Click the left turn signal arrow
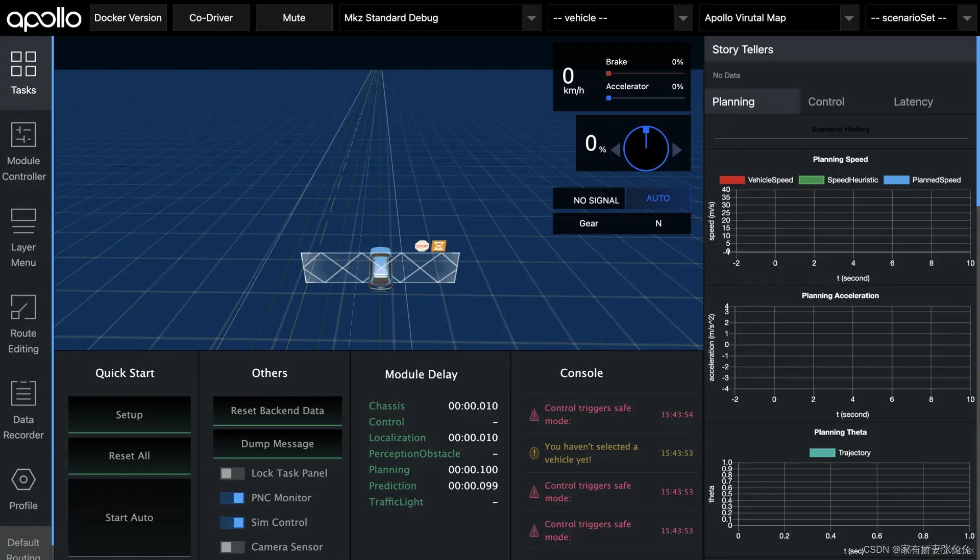This screenshot has height=560, width=980. point(616,149)
